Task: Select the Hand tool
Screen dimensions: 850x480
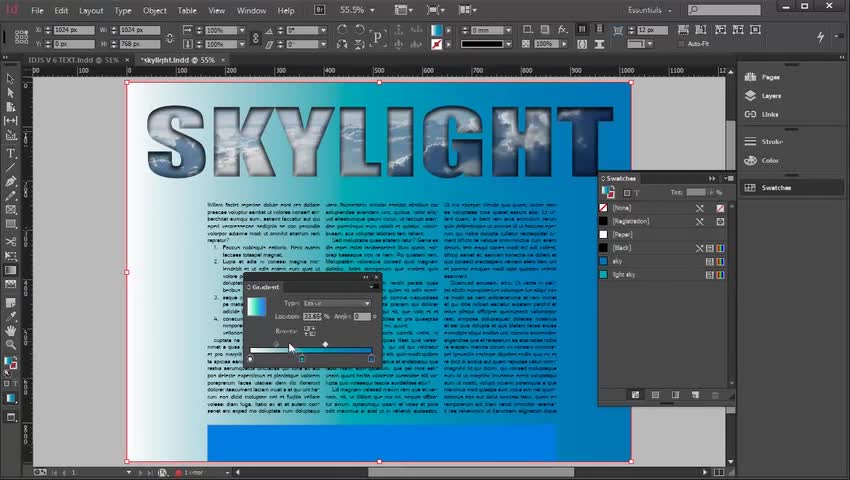Action: pos(10,330)
